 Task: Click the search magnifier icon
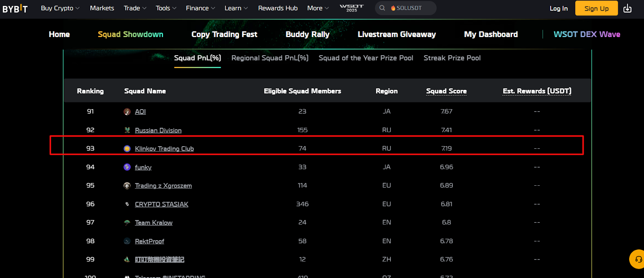(x=382, y=8)
